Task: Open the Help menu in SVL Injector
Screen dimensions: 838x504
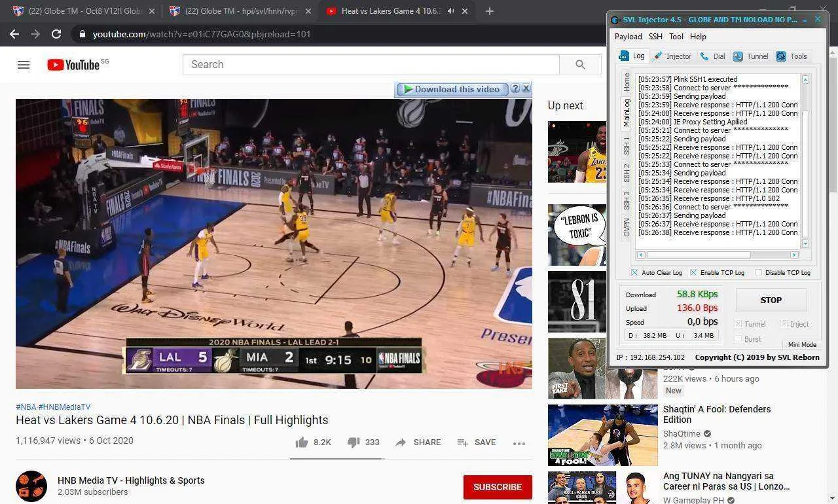Action: 698,37
